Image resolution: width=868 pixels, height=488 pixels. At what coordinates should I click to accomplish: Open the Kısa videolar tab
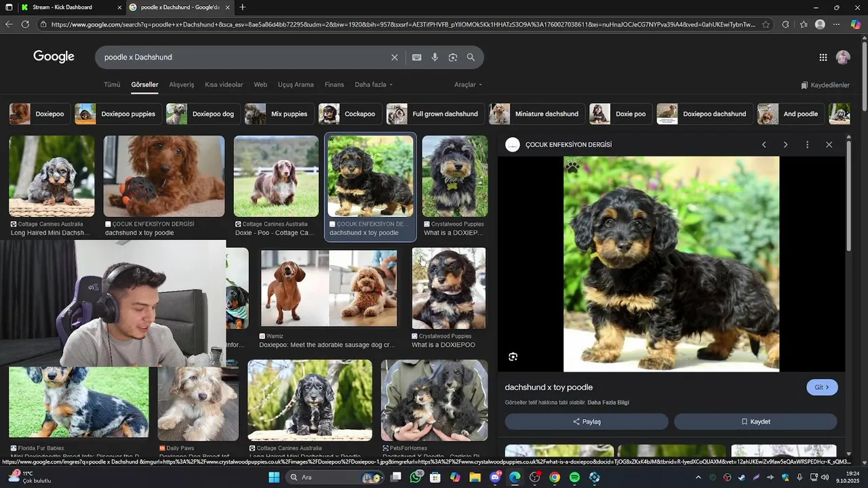click(224, 85)
